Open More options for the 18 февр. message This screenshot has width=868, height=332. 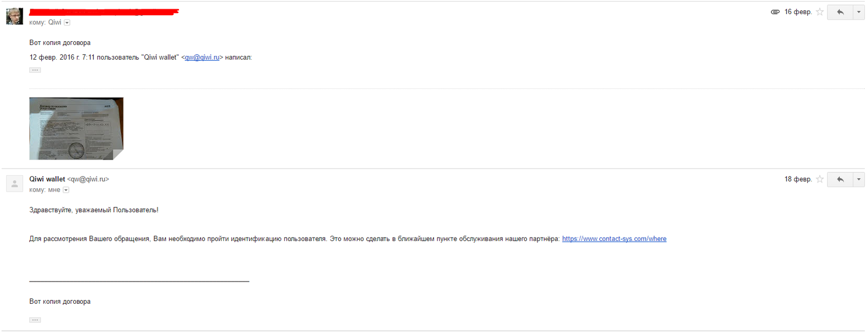(x=859, y=180)
